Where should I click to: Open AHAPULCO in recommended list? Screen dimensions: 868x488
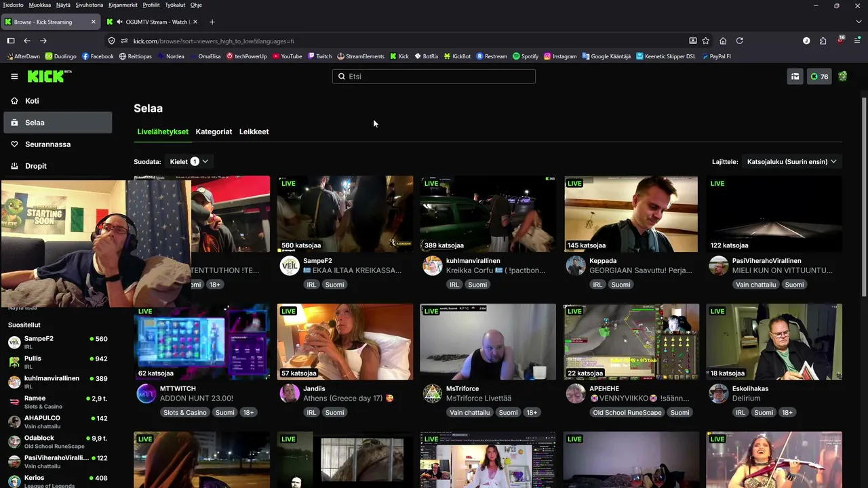point(58,422)
